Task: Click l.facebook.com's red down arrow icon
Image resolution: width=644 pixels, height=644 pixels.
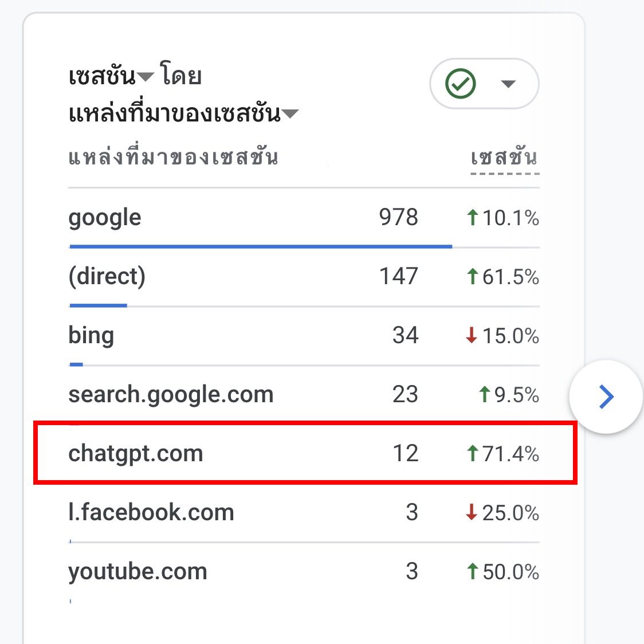Action: pos(472,513)
